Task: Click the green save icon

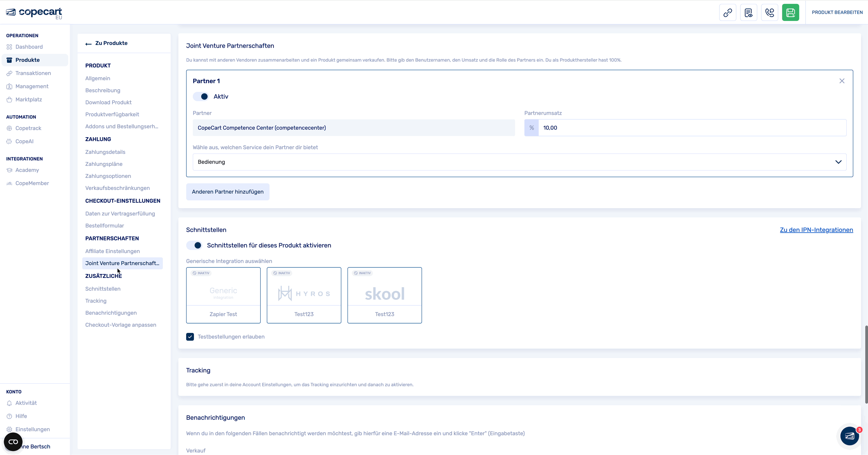Action: click(790, 12)
